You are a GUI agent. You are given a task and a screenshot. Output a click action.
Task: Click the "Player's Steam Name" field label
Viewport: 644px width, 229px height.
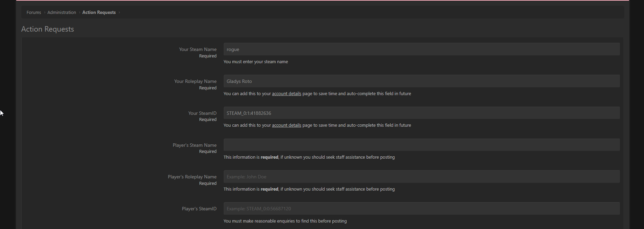click(194, 145)
